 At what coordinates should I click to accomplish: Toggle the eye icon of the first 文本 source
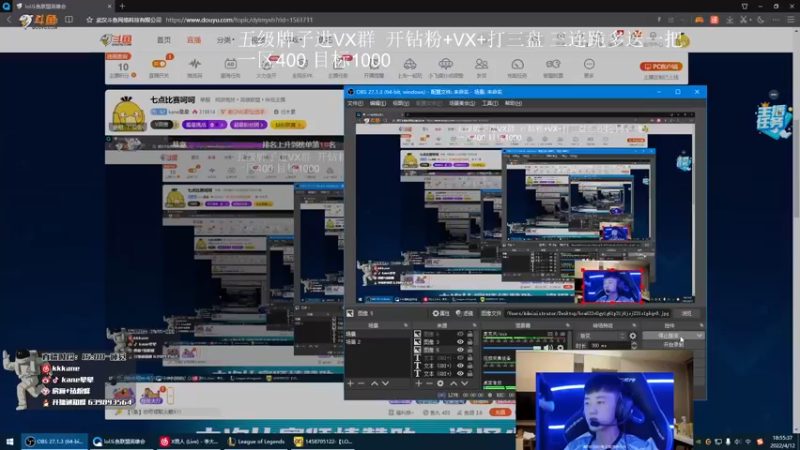pos(460,358)
